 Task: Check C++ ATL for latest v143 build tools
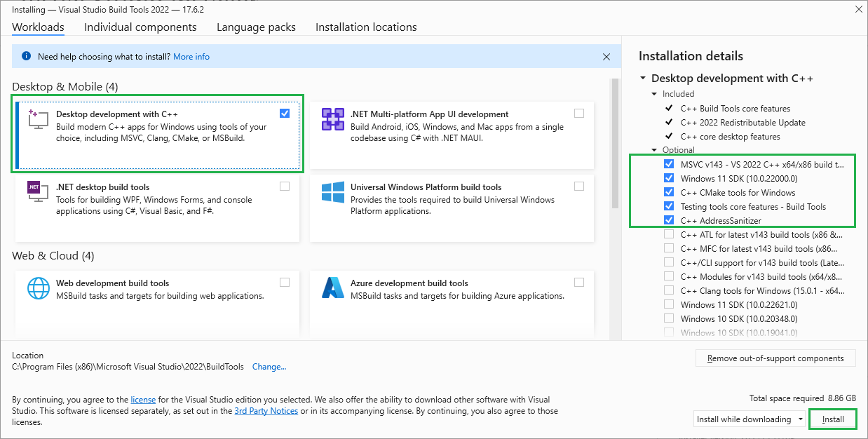(669, 234)
